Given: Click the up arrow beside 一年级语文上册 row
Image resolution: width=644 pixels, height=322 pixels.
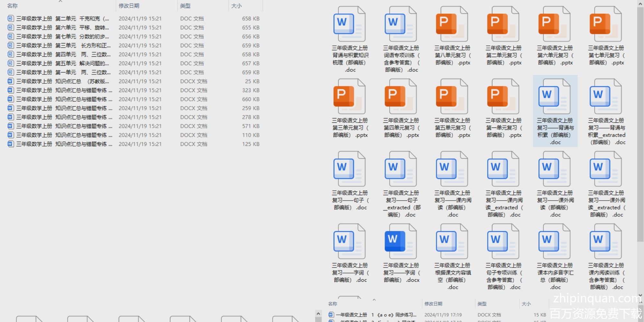Looking at the screenshot, I should point(318,314).
